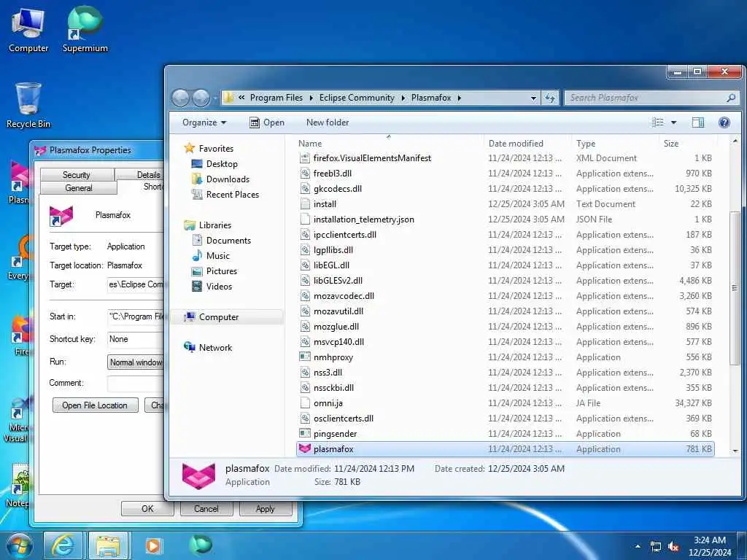The image size is (747, 560).
Task: Select the nmhproxy application icon
Action: click(304, 357)
